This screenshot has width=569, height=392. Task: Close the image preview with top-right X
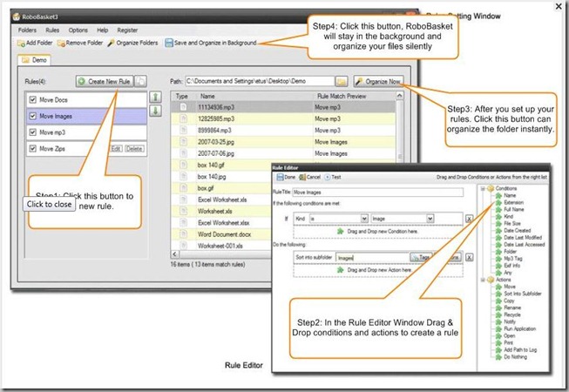coord(559,6)
